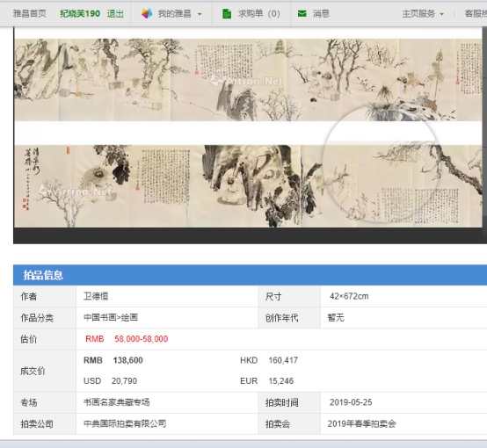Image resolution: width=487 pixels, height=448 pixels.
Task: Open 中典国际拍卖有限公司 company link
Action: click(x=125, y=423)
